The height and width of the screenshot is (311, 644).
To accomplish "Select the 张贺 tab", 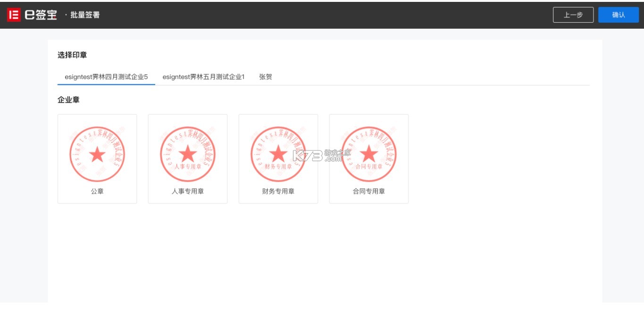I will (266, 77).
